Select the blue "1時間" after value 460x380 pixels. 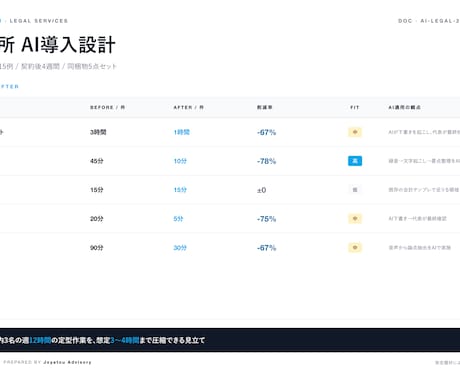click(182, 132)
